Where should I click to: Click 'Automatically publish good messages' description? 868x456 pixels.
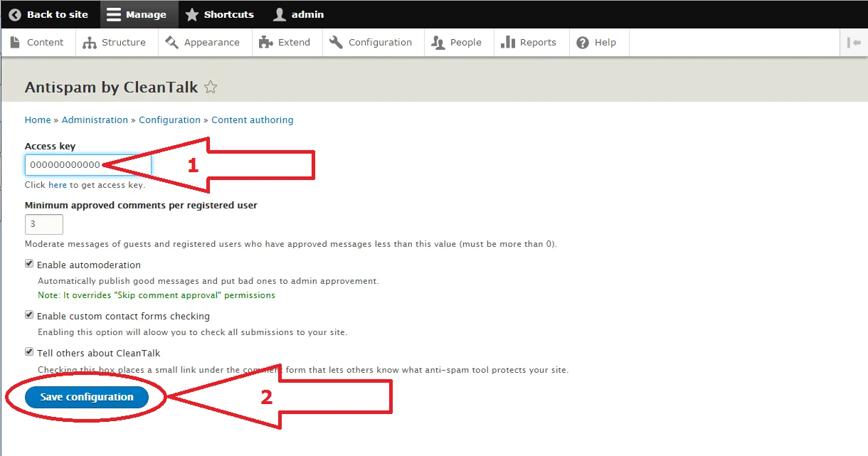(x=208, y=281)
